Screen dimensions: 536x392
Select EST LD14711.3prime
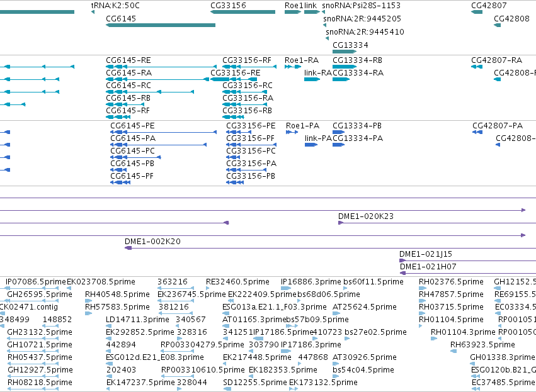pyautogui.click(x=137, y=320)
